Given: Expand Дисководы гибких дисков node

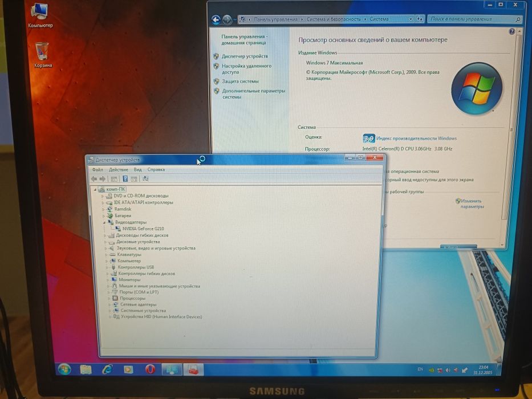Looking at the screenshot, I should 105,235.
